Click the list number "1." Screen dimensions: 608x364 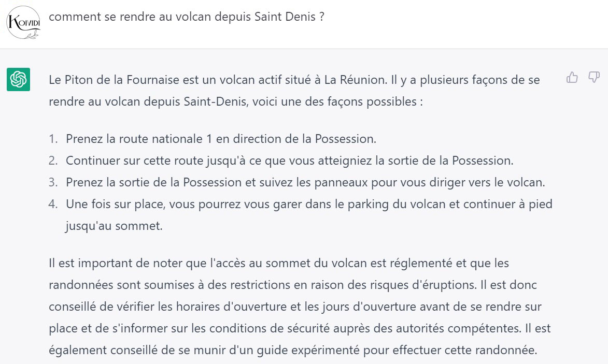tap(53, 139)
